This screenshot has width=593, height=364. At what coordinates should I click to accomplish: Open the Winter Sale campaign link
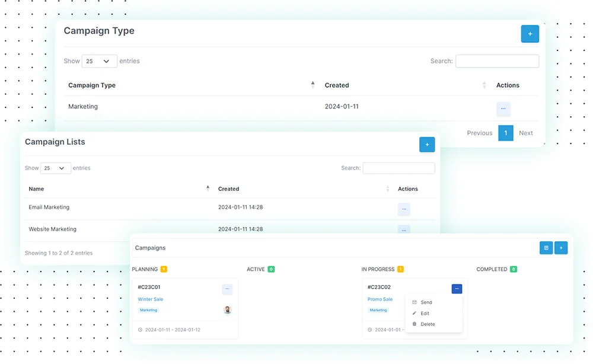coord(150,299)
